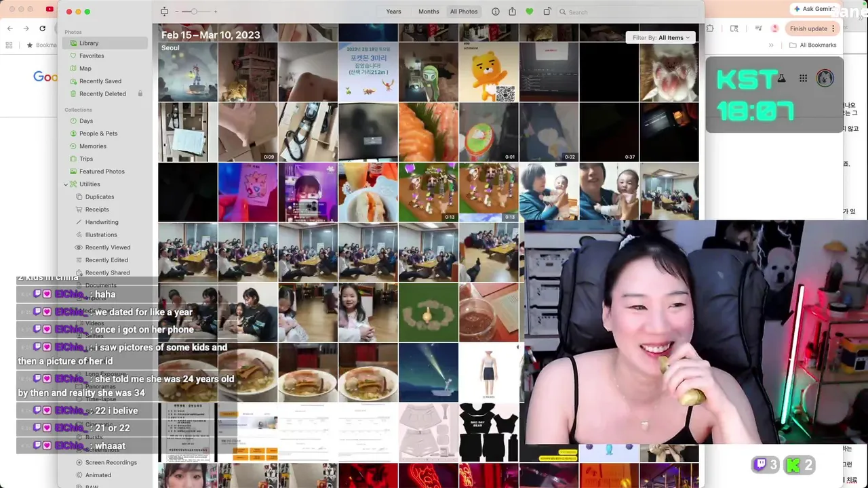The height and width of the screenshot is (488, 868).
Task: Toggle the aspect ratio grid icon
Action: (x=164, y=12)
